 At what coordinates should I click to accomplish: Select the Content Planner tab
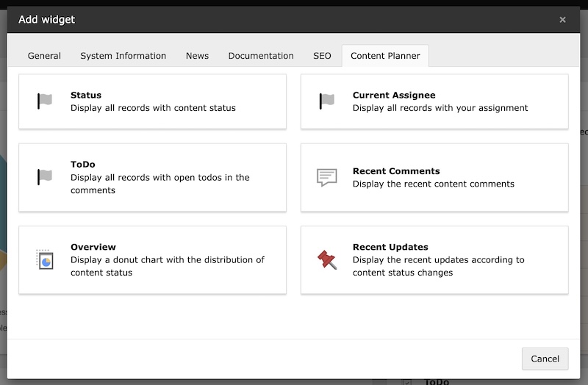tap(385, 56)
